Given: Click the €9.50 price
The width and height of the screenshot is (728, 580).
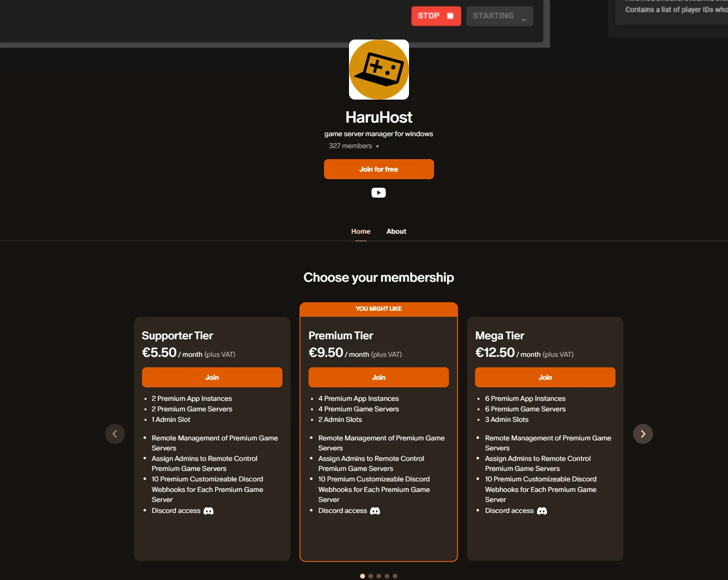Looking at the screenshot, I should 325,352.
